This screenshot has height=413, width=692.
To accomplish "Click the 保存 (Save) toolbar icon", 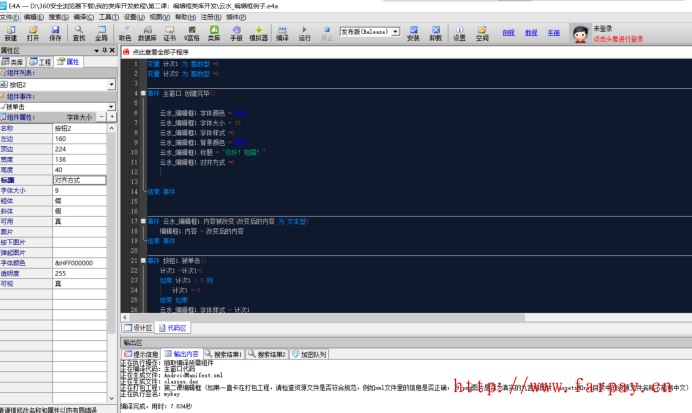I will [55, 34].
